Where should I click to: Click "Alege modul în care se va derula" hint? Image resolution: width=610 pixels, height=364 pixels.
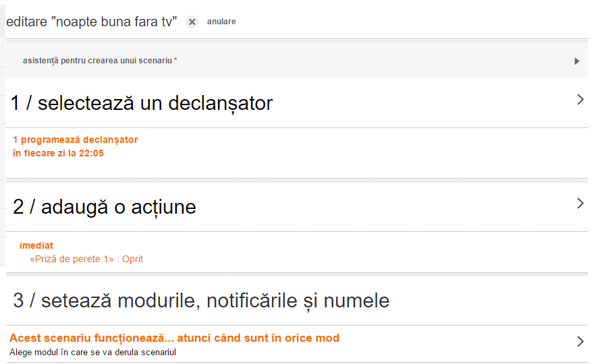pyautogui.click(x=92, y=352)
